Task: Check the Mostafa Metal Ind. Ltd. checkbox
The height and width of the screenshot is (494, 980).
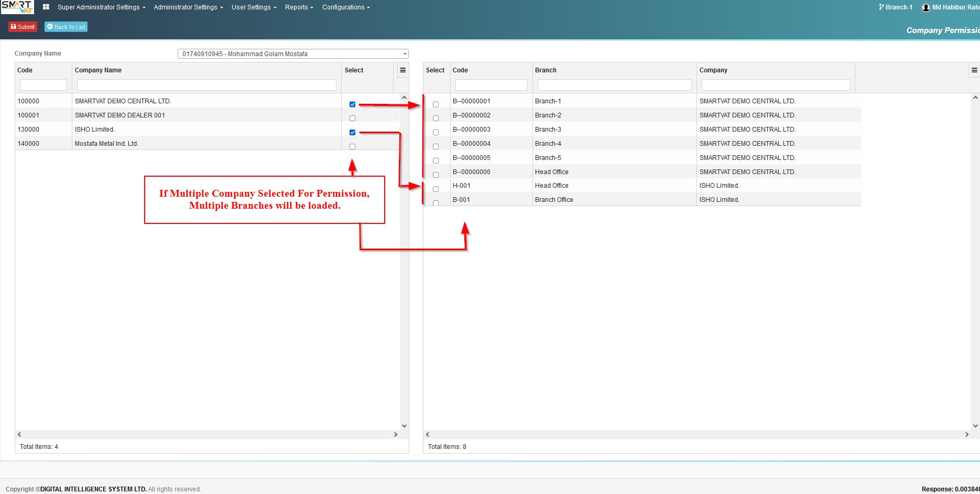Action: pos(352,147)
